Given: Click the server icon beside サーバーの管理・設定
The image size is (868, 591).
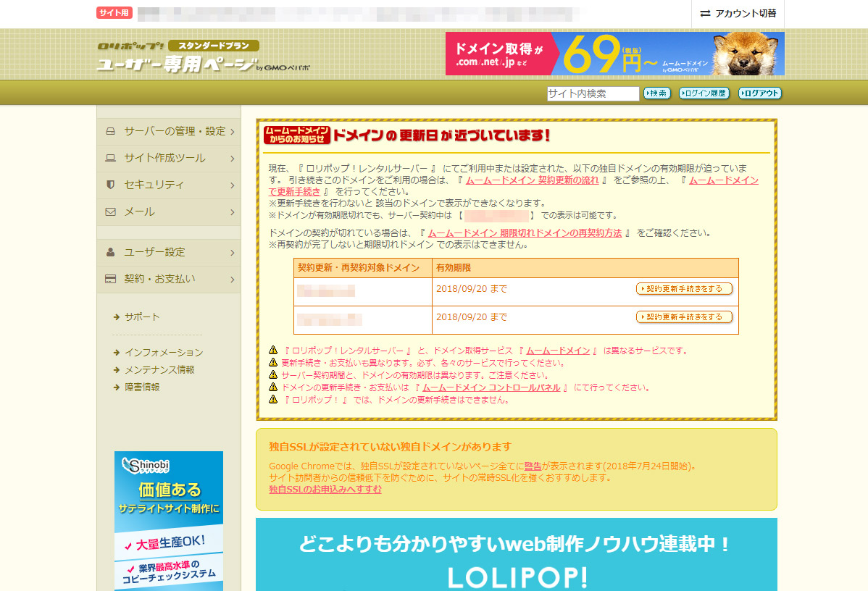Looking at the screenshot, I should (x=111, y=131).
